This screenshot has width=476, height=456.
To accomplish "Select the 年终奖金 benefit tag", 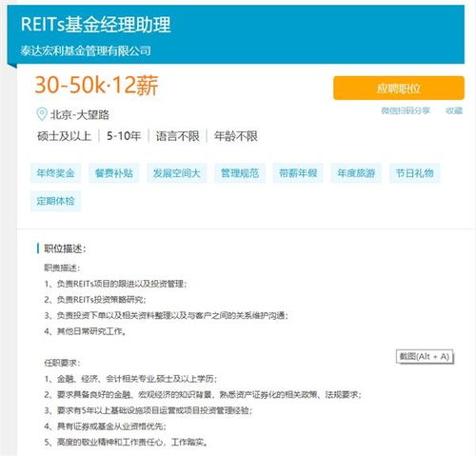I will coord(55,173).
